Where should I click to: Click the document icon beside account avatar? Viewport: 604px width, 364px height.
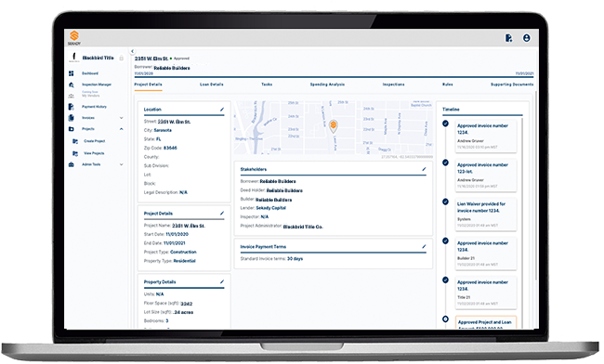point(509,38)
